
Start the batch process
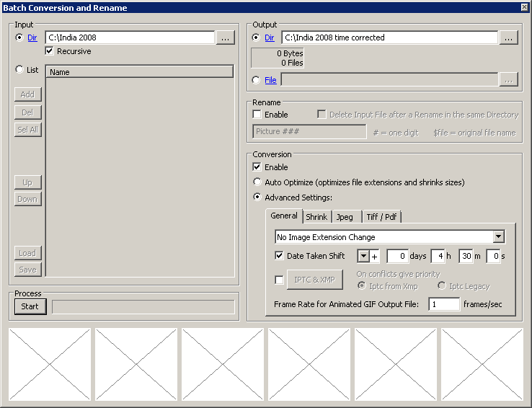pyautogui.click(x=30, y=306)
